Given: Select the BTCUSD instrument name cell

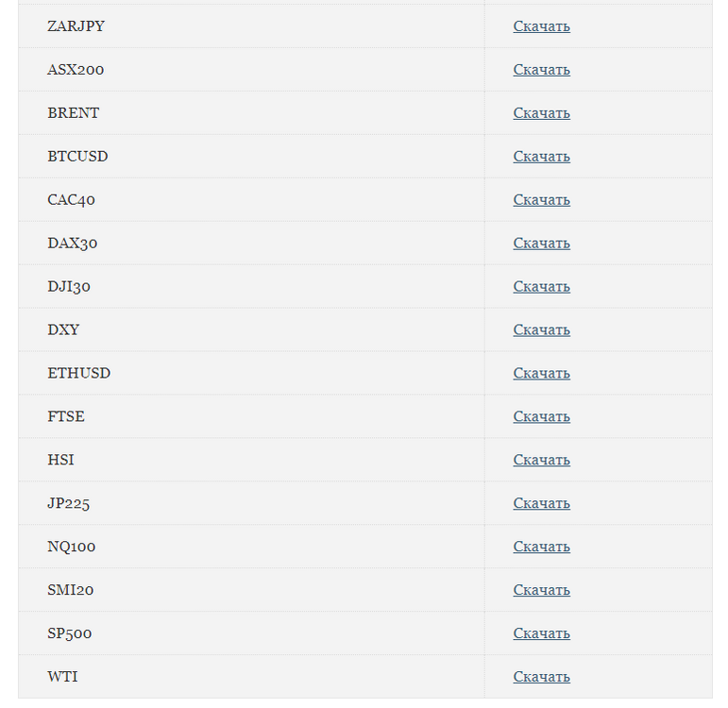Looking at the screenshot, I should point(77,157).
